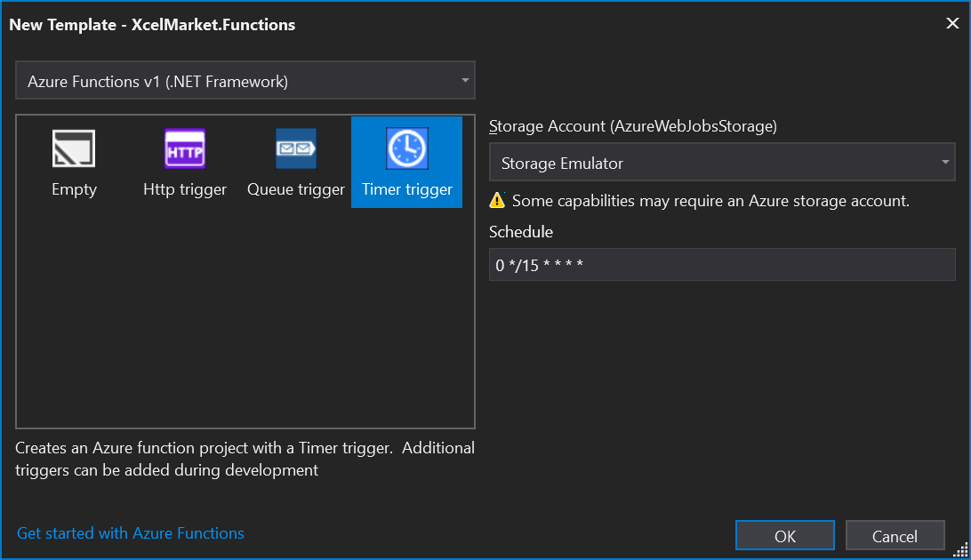The height and width of the screenshot is (560, 971).
Task: Open the Storage Emulator dropdown
Action: (711, 163)
